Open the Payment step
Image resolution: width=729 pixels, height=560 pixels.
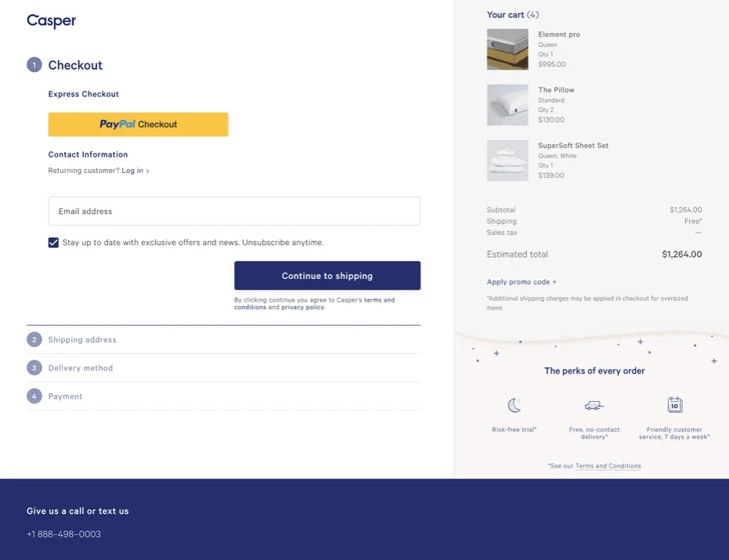65,396
